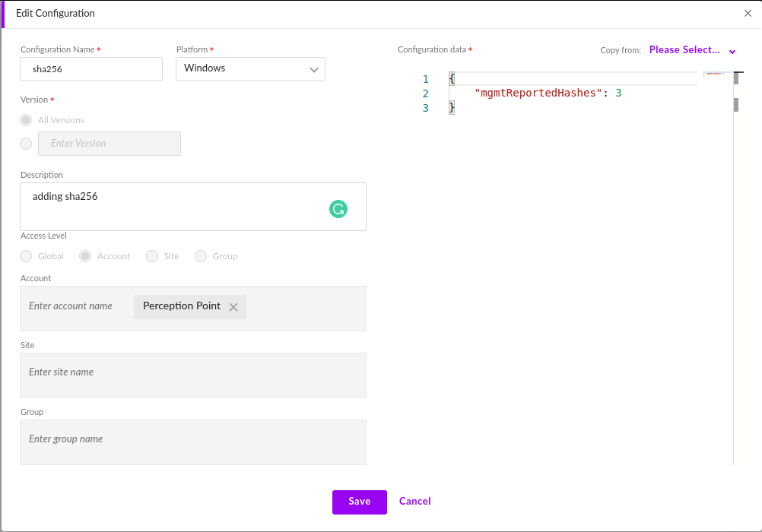Choose the Group access level
The width and height of the screenshot is (762, 532).
[201, 256]
